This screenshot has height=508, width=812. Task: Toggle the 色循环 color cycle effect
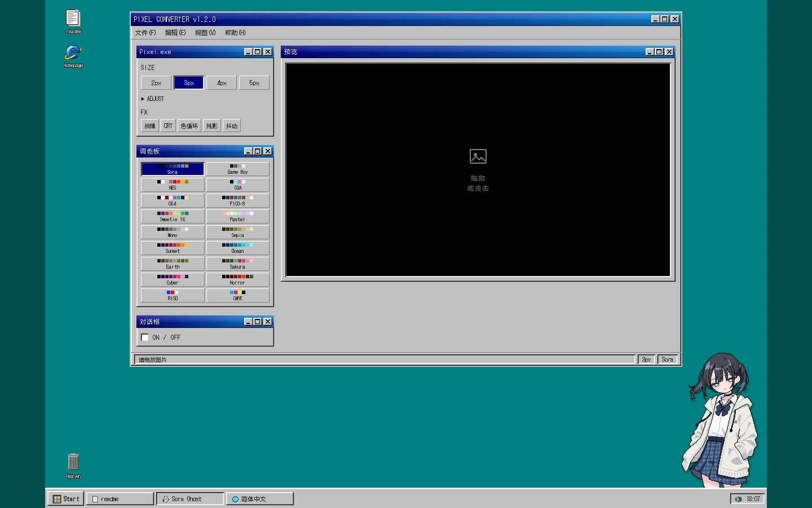click(x=189, y=126)
